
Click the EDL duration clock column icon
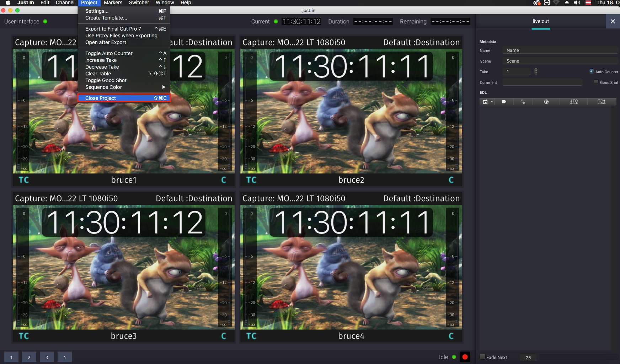pyautogui.click(x=546, y=102)
